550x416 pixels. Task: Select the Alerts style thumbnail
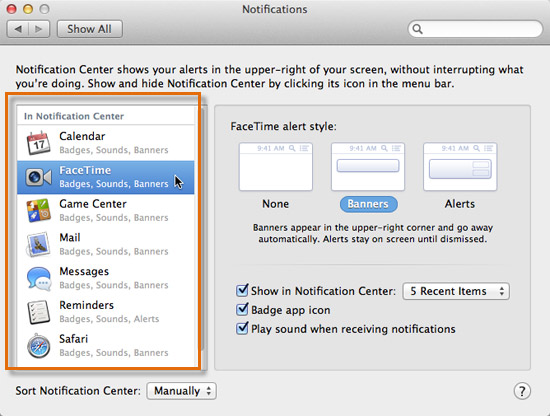point(460,167)
